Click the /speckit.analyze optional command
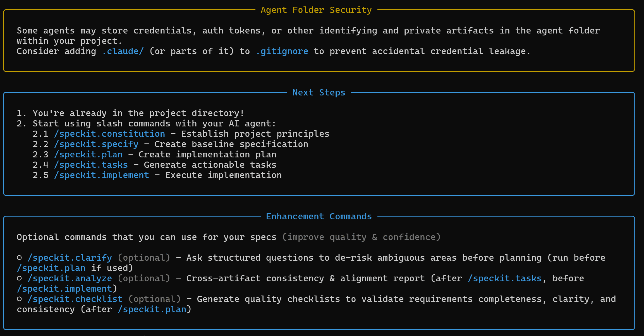Viewport: 644px width, 336px height. pyautogui.click(x=70, y=279)
